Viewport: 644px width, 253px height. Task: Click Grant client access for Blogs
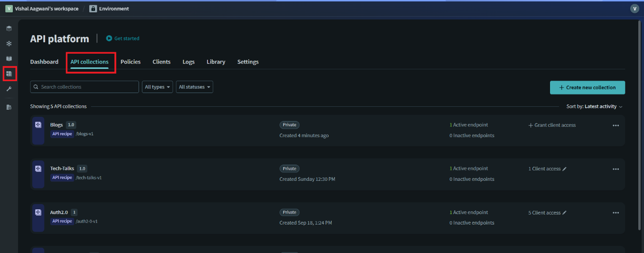[552, 125]
